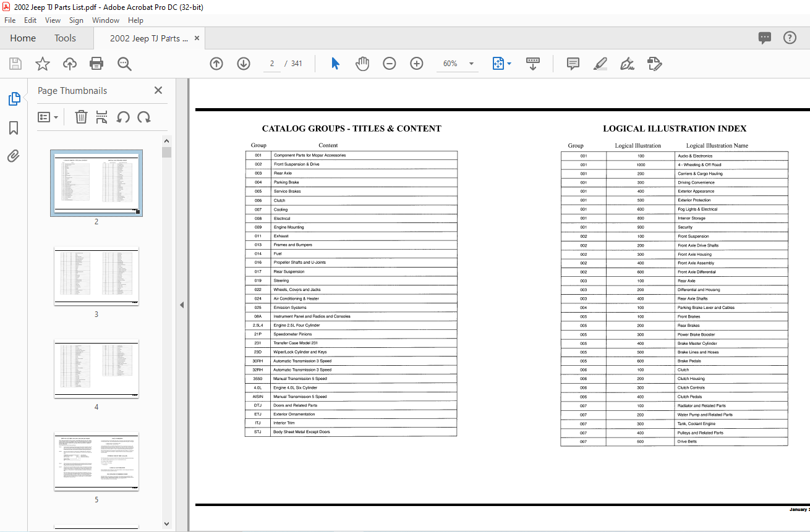The image size is (810, 532).
Task: Click the "Power Brake Booster" illustration name
Action: [696, 334]
